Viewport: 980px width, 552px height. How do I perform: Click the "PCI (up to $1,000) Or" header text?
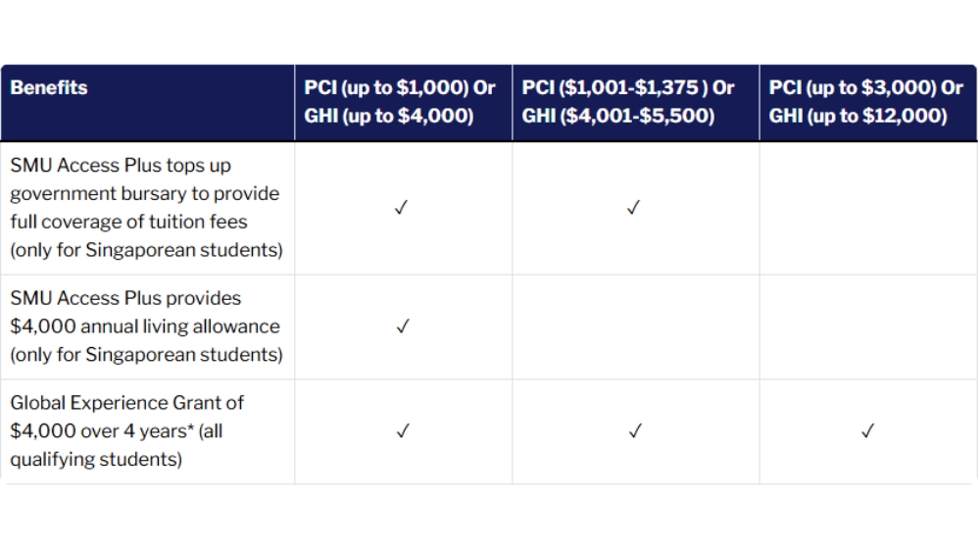click(400, 88)
